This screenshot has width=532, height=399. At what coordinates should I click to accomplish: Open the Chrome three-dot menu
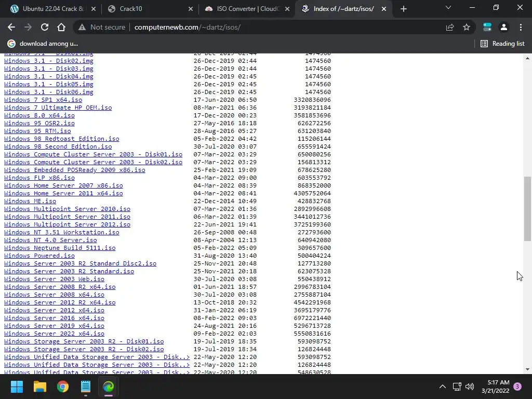(x=521, y=27)
